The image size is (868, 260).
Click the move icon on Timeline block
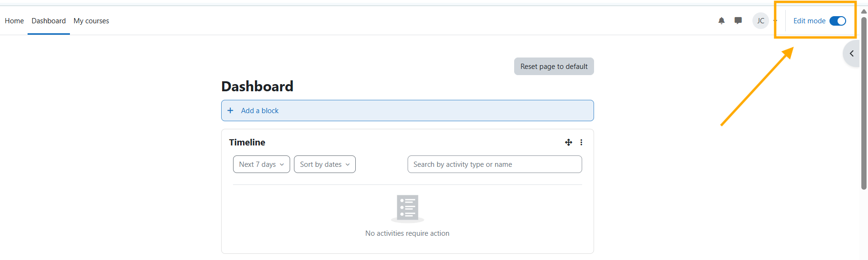568,143
